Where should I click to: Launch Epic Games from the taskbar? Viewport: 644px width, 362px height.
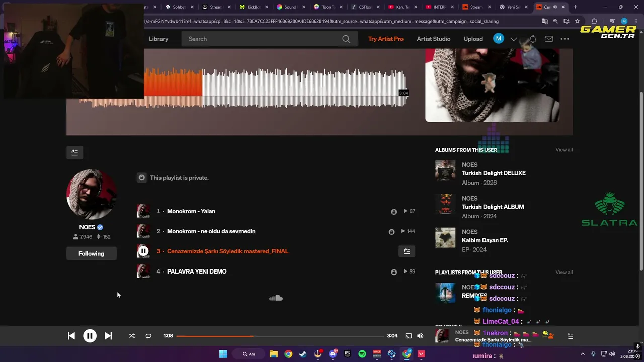point(347,354)
